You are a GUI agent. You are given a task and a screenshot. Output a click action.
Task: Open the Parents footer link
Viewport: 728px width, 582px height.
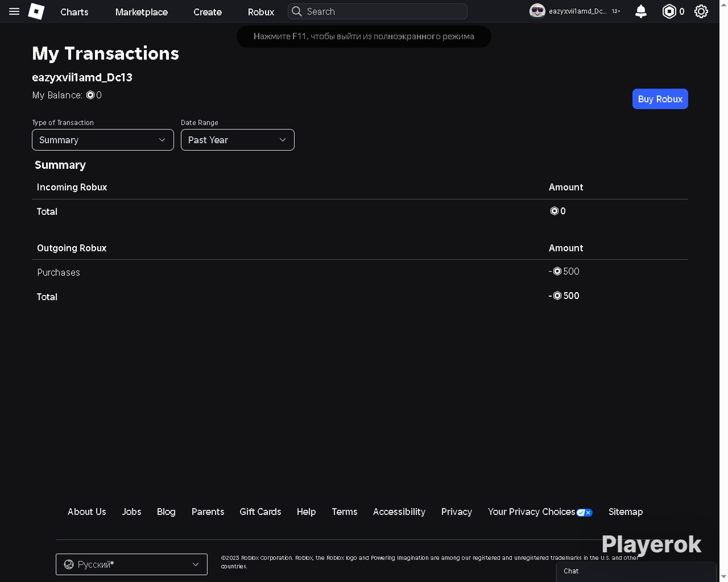coord(208,512)
